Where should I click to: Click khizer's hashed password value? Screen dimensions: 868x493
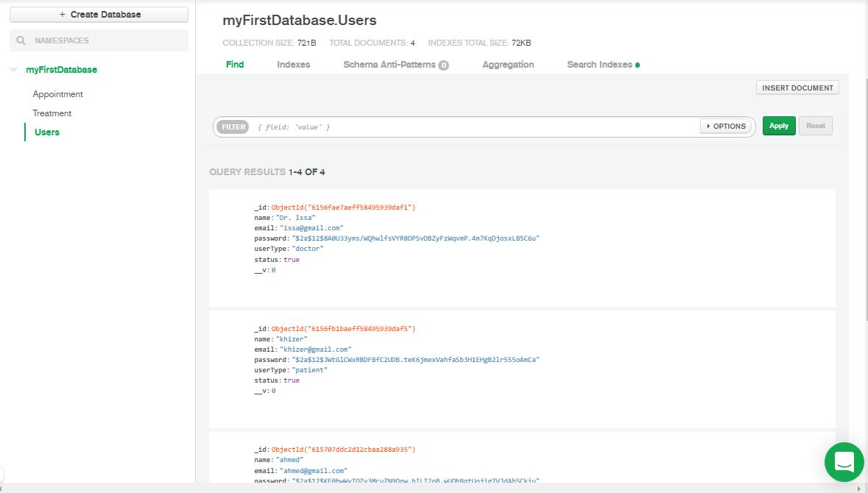pos(416,360)
